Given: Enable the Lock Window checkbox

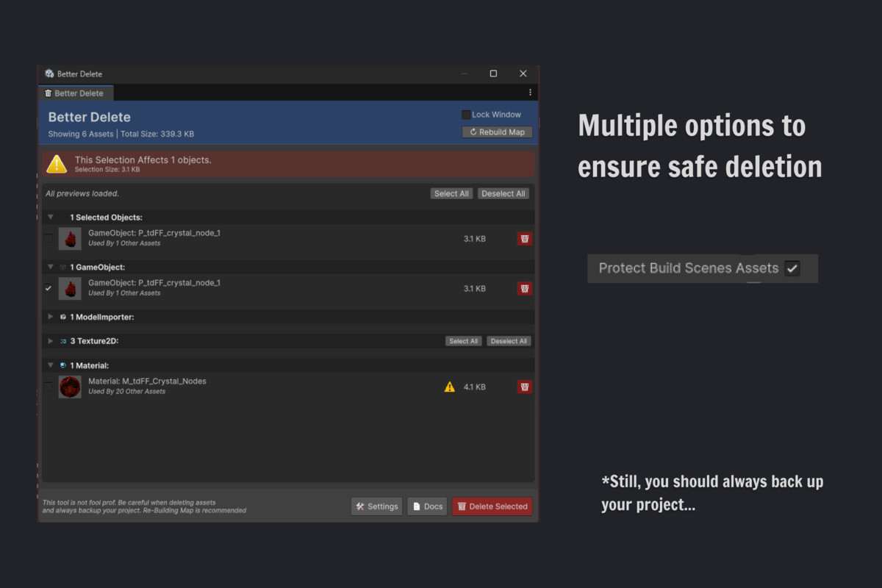Looking at the screenshot, I should pos(466,115).
